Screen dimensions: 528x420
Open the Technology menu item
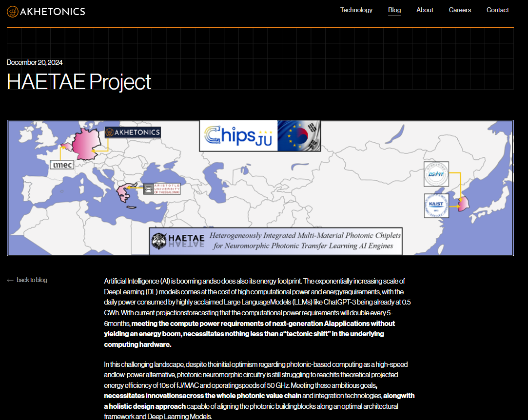(x=356, y=10)
